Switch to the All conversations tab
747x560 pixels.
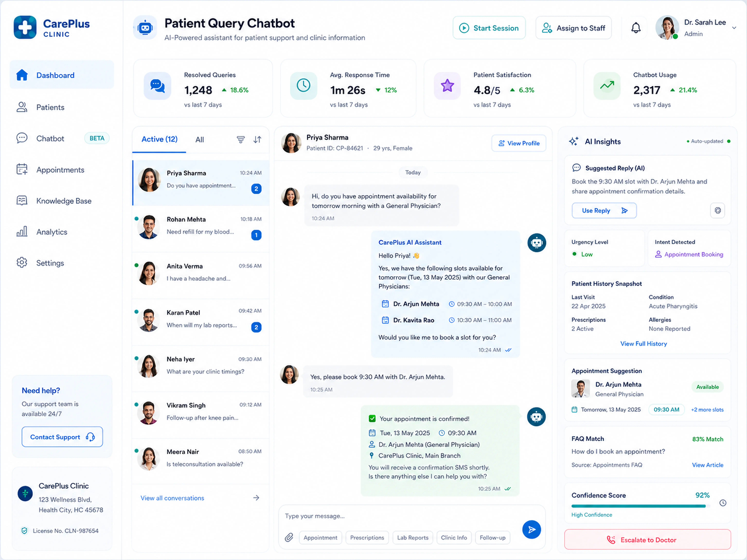click(200, 140)
